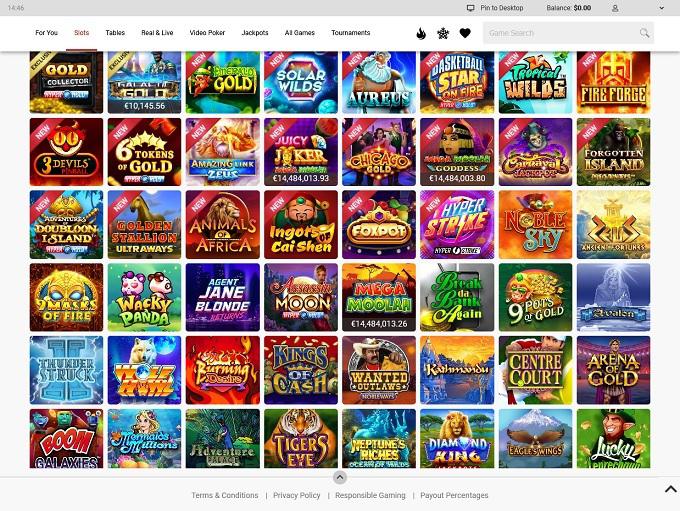The height and width of the screenshot is (511, 680).
Task: Click the search magnifier icon
Action: click(644, 33)
